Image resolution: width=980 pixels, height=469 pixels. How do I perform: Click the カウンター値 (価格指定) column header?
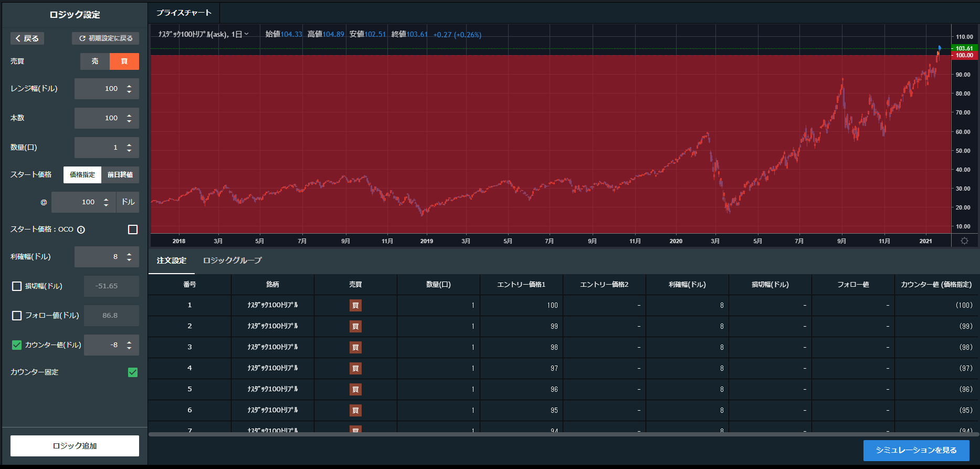[936, 285]
